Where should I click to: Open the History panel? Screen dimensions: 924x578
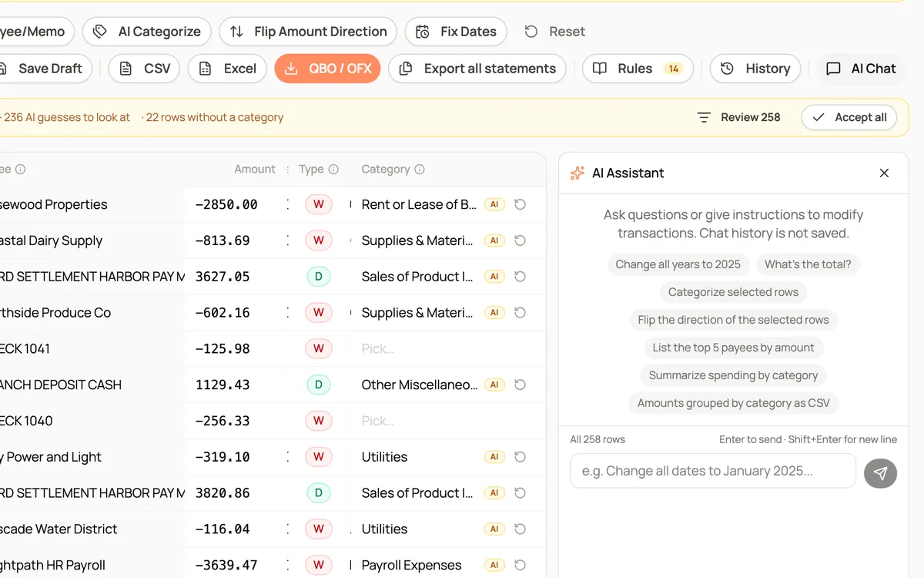[x=755, y=69]
